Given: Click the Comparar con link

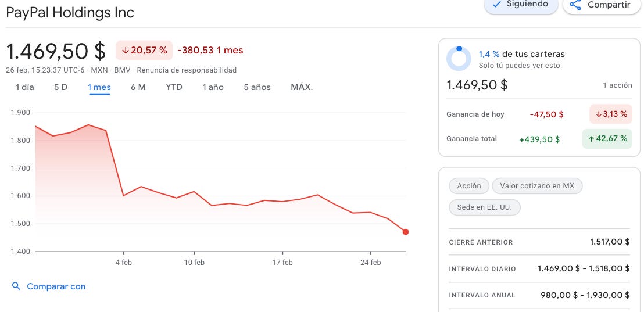Looking at the screenshot, I should point(56,286).
